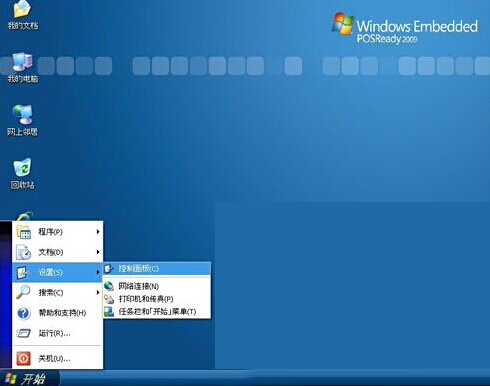Viewport: 490px width, 386px height.
Task: Expand the 搜索(C) submenu arrow
Action: pos(98,292)
